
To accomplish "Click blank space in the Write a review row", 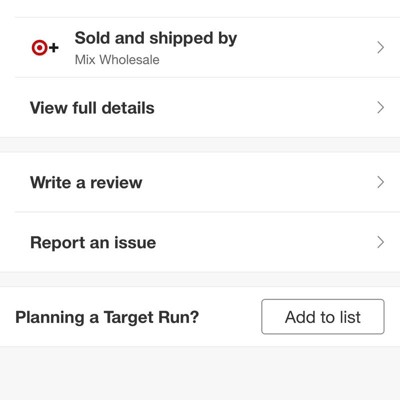I will pyautogui.click(x=260, y=182).
